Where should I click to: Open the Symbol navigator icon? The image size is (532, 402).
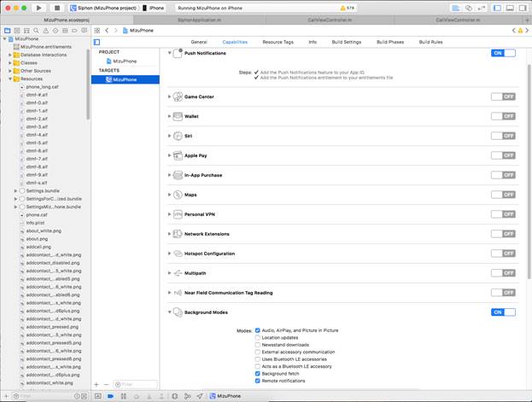(x=26, y=31)
